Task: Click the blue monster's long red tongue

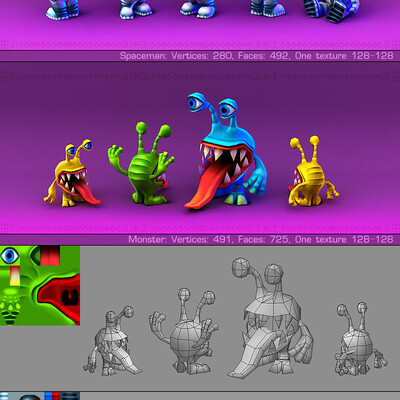Action: click(203, 187)
